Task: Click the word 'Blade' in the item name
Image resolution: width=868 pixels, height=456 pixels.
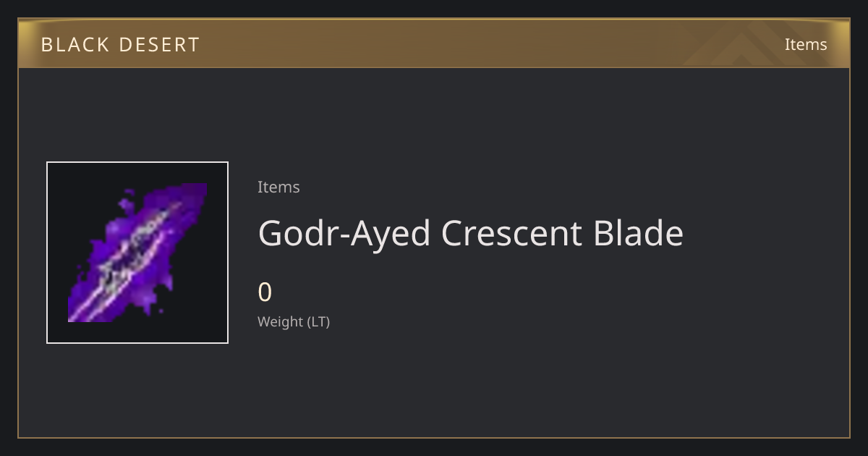Action: tap(638, 233)
